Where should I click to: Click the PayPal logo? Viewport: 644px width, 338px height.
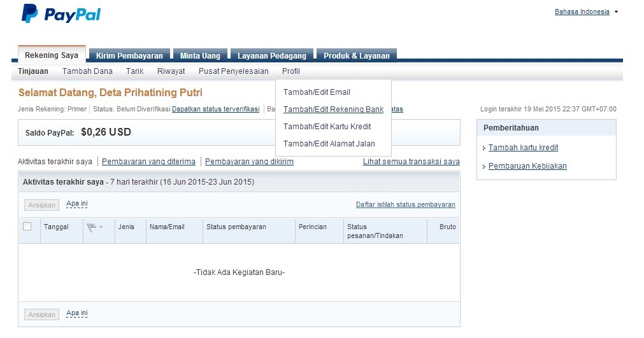point(61,13)
